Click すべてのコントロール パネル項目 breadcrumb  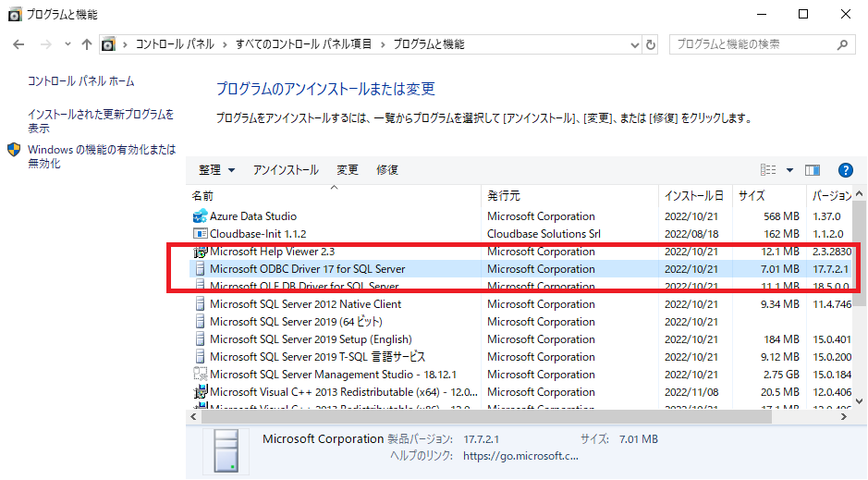click(x=303, y=44)
